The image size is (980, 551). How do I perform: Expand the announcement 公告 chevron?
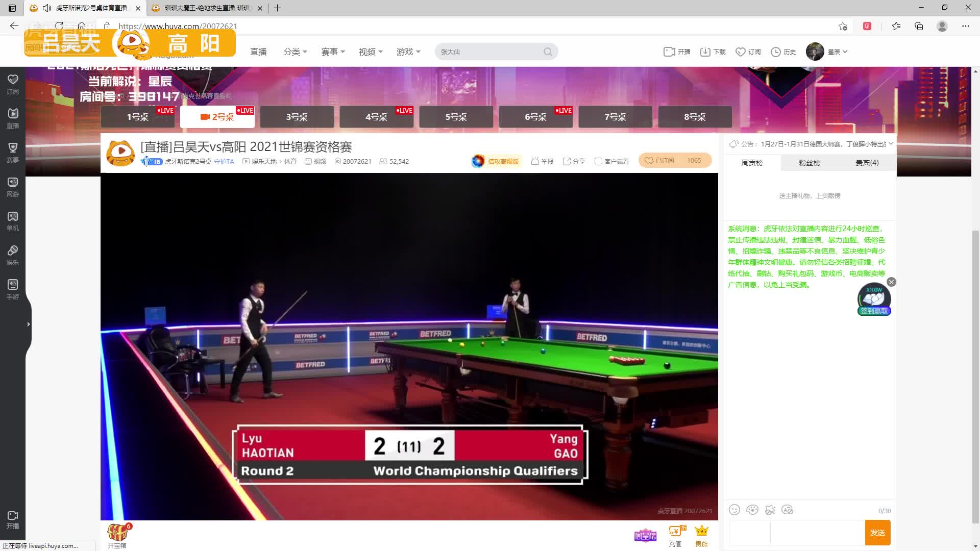pyautogui.click(x=891, y=144)
